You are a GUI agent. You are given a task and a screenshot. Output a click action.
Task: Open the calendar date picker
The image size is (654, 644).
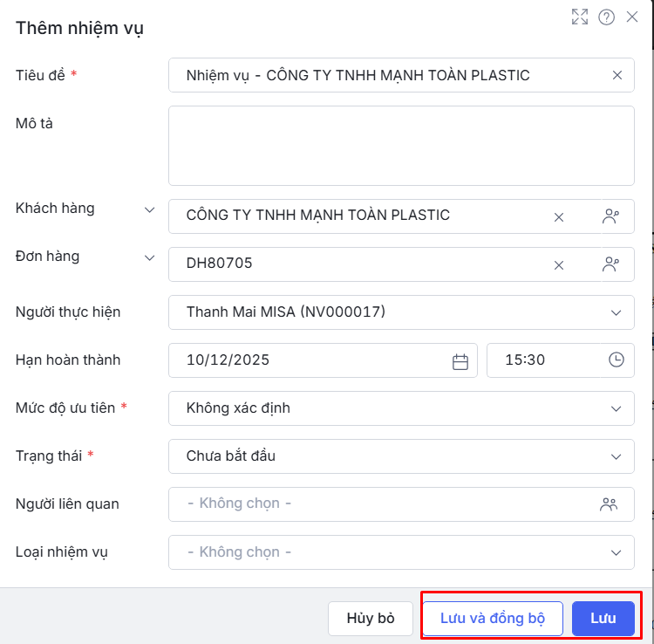(x=460, y=360)
